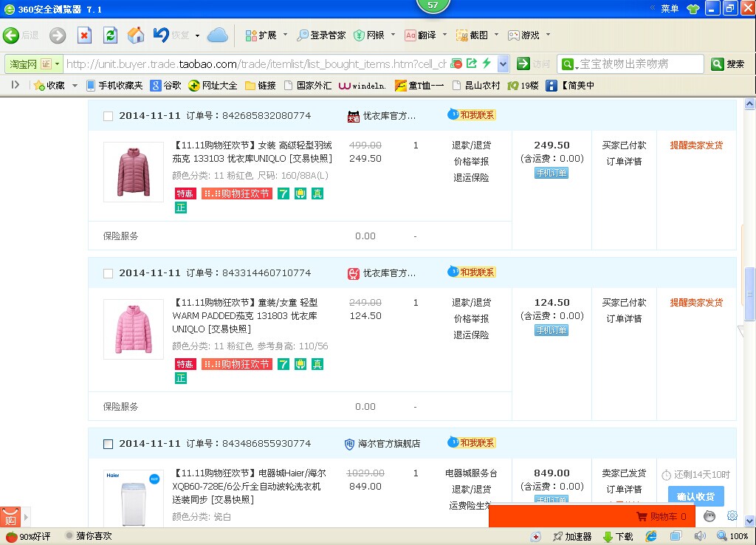
Task: Open the 收藏 favorites menu
Action: click(49, 86)
